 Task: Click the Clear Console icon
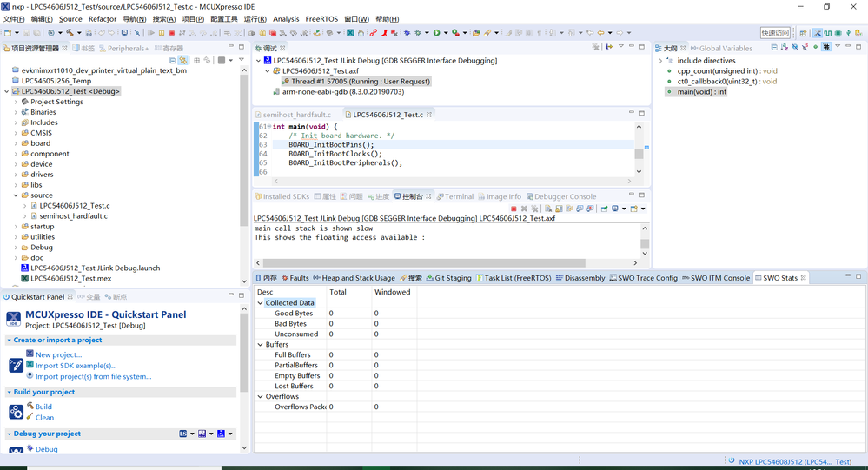pyautogui.click(x=548, y=209)
